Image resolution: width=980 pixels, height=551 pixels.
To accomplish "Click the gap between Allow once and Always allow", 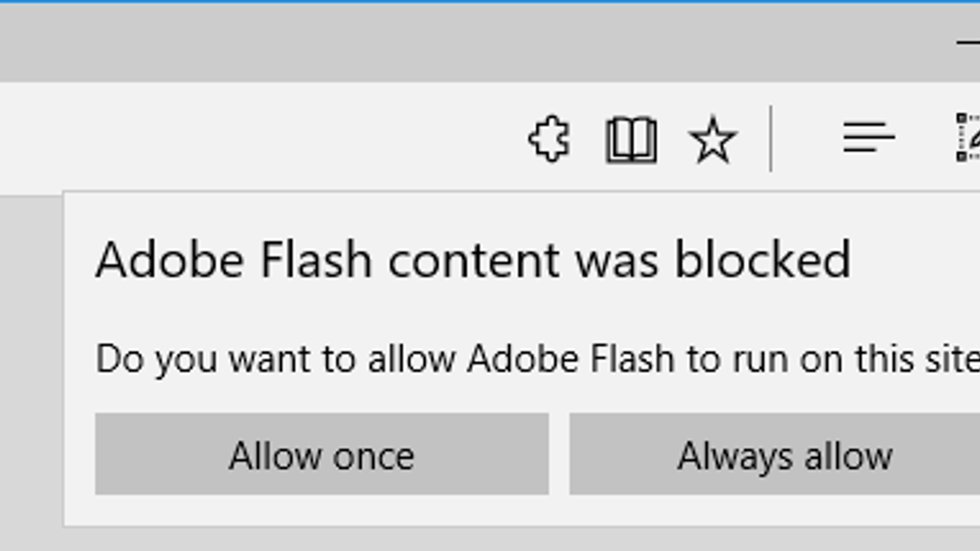I will [559, 454].
